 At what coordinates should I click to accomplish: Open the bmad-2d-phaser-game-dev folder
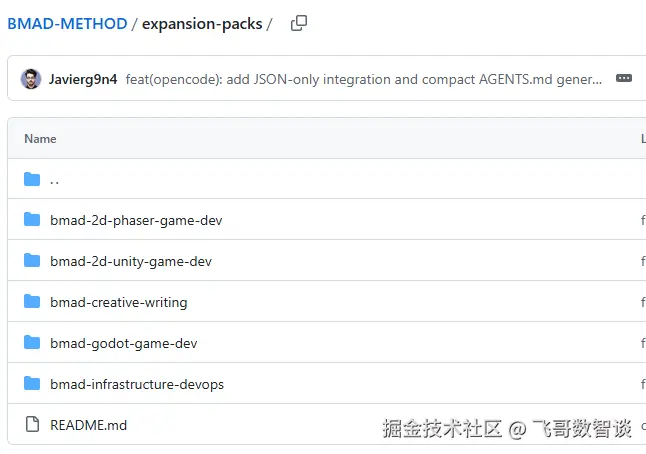136,220
